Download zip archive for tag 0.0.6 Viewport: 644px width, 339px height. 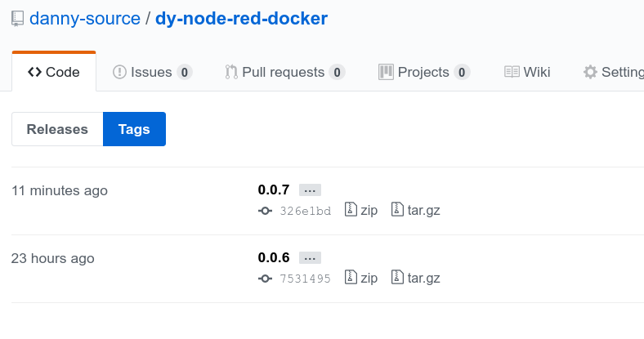click(x=361, y=278)
